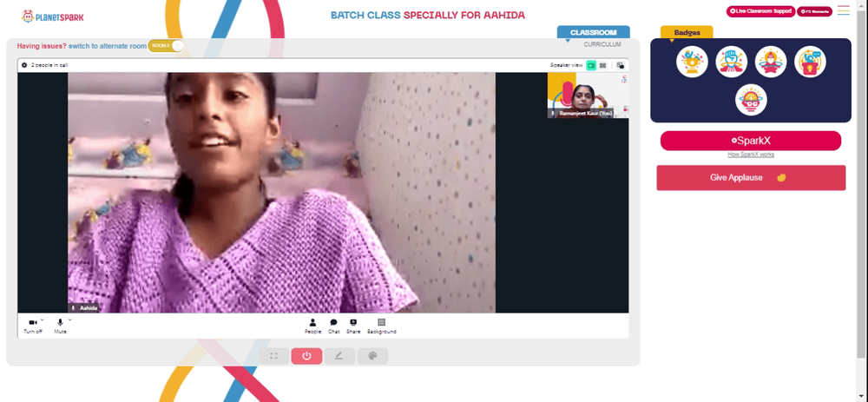
Task: Click the fullscreen expand button
Action: pyautogui.click(x=273, y=356)
